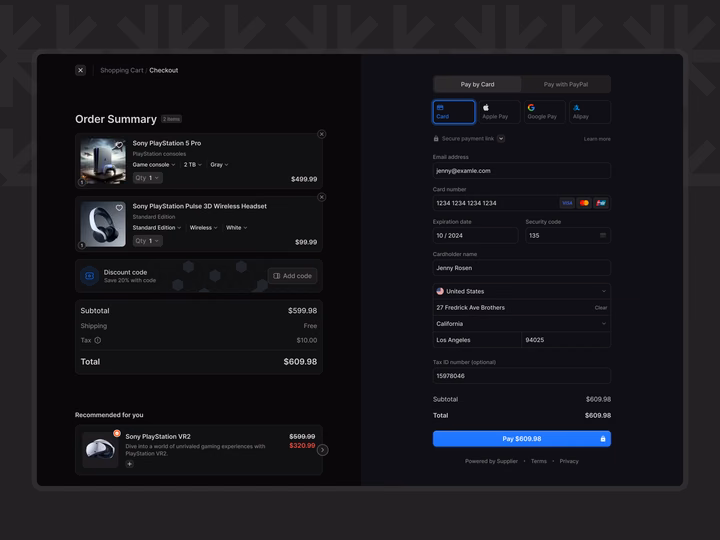Open the Pulse 3D Headset product thumbnail

click(103, 224)
